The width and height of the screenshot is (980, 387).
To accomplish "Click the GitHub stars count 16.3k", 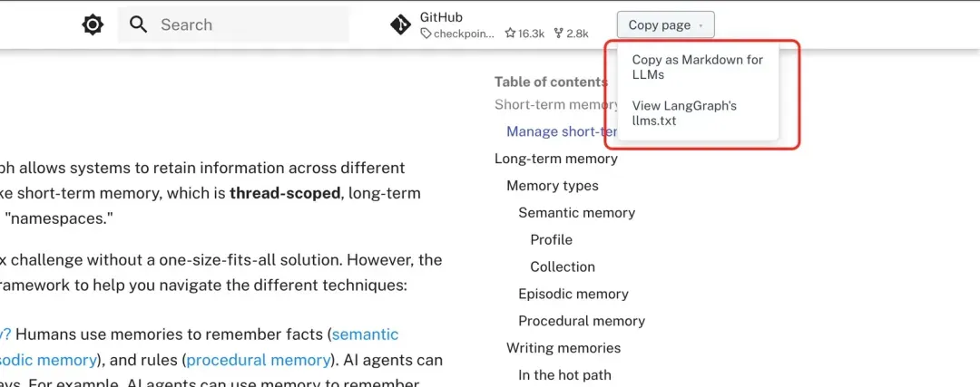I will coord(524,34).
